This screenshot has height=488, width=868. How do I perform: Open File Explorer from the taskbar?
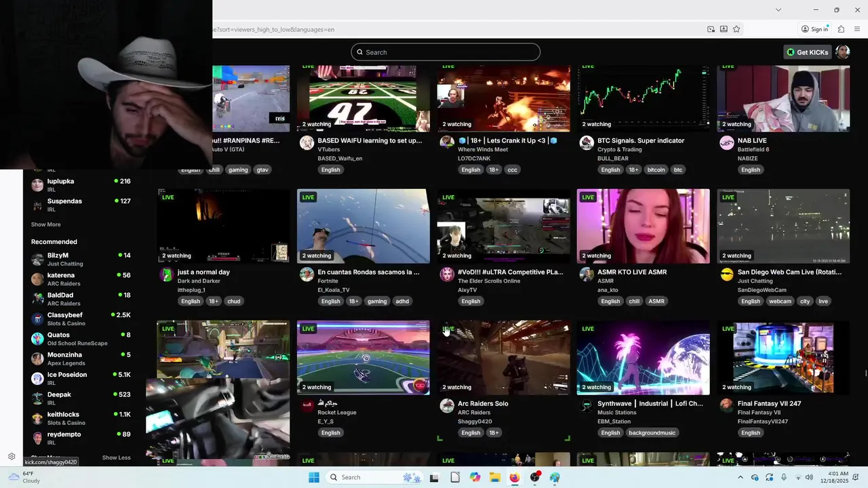[495, 477]
